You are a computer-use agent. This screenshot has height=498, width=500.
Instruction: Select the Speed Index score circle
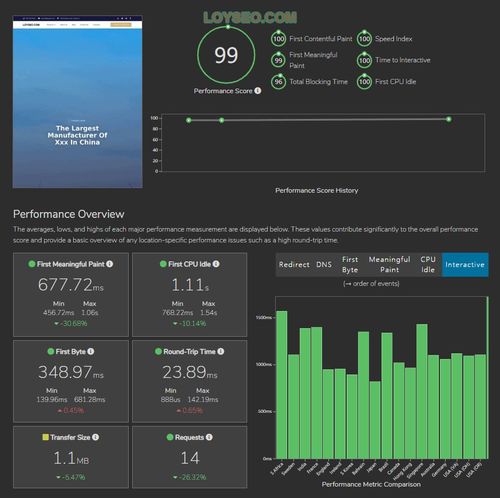tap(364, 39)
